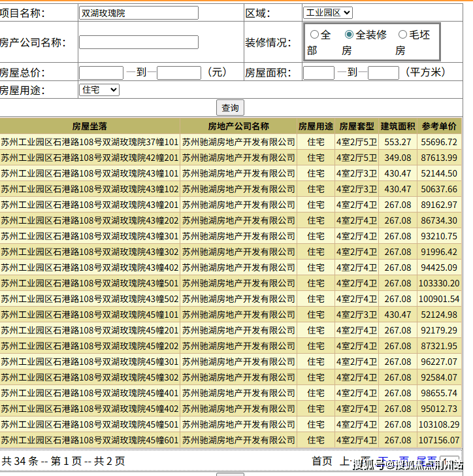Click the minimum 房屋面积 input box
Image resolution: width=473 pixels, height=476 pixels.
coord(319,73)
